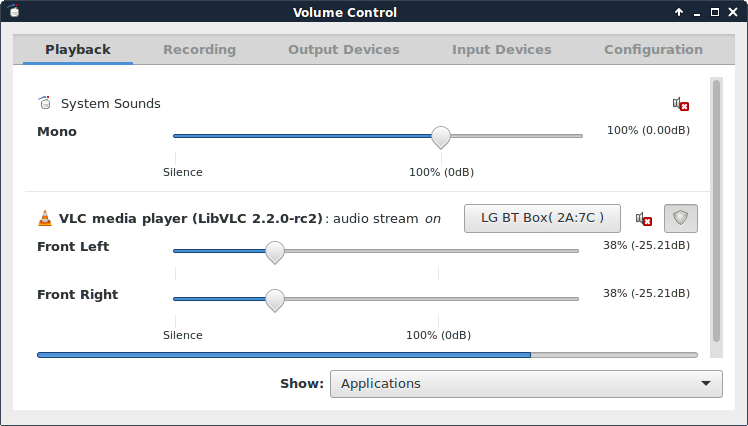Click the VLC traffic cone icon
This screenshot has height=426, width=748.
(44, 218)
